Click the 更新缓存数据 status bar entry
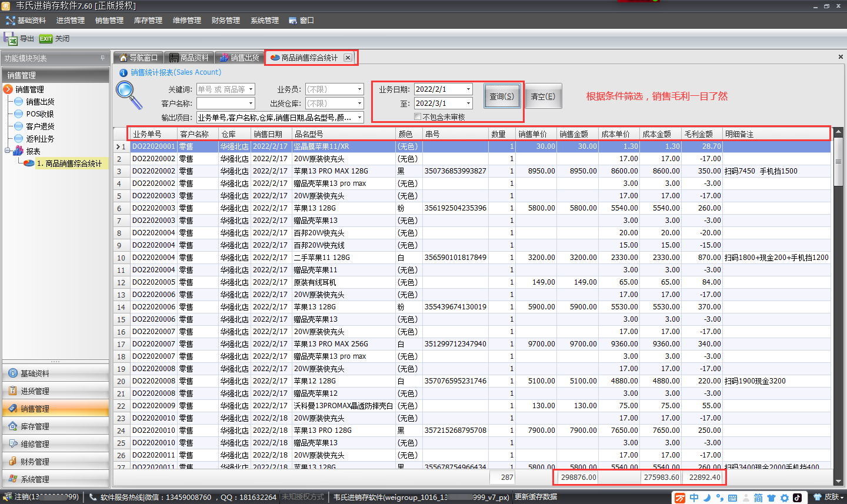 (x=536, y=498)
